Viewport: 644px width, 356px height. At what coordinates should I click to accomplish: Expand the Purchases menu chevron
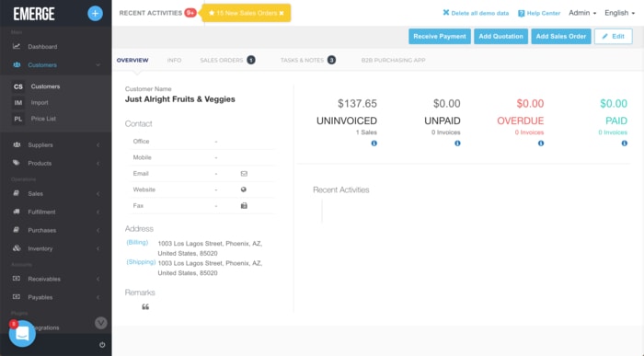(x=98, y=230)
